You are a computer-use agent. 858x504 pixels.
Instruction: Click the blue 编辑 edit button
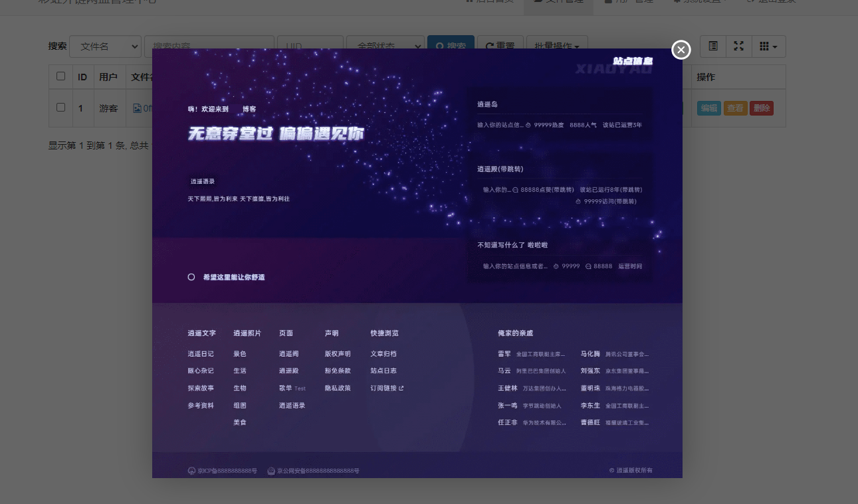[708, 108]
